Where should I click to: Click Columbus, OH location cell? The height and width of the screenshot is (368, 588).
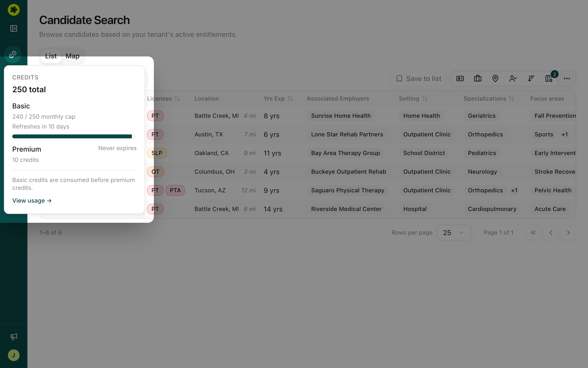(x=215, y=172)
